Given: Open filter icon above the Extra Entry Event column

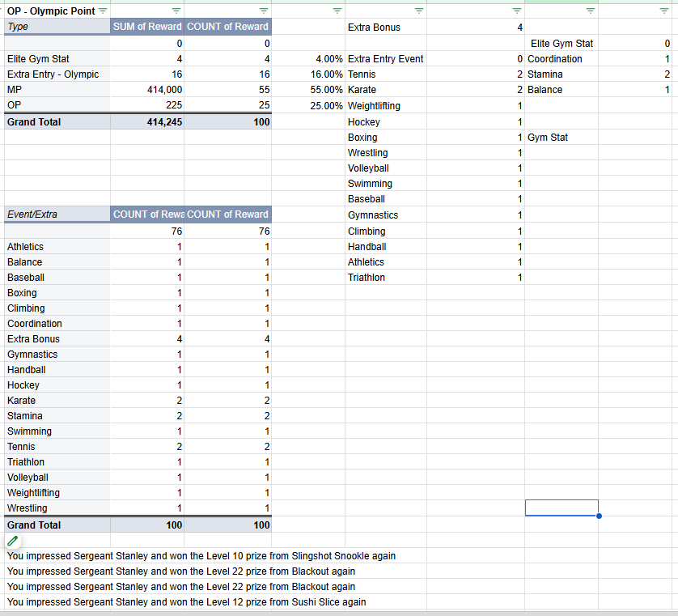Looking at the screenshot, I should 419,11.
